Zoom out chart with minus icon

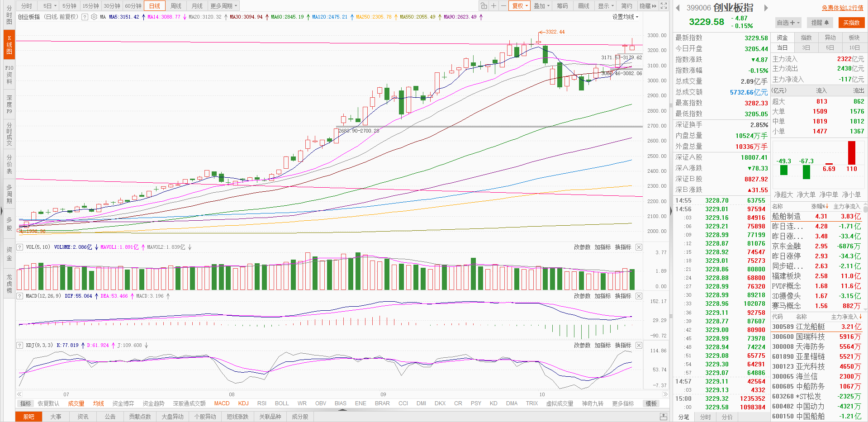coord(503,6)
